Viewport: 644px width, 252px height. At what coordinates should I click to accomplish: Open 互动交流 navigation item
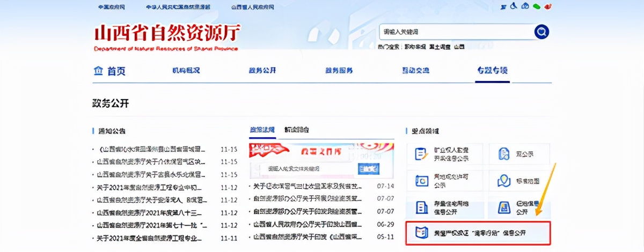click(x=416, y=71)
